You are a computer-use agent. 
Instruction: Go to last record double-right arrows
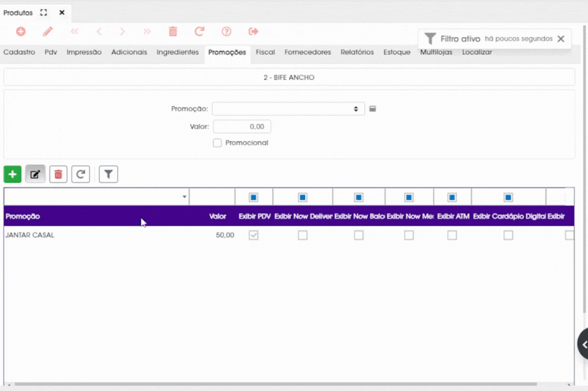[x=147, y=31]
